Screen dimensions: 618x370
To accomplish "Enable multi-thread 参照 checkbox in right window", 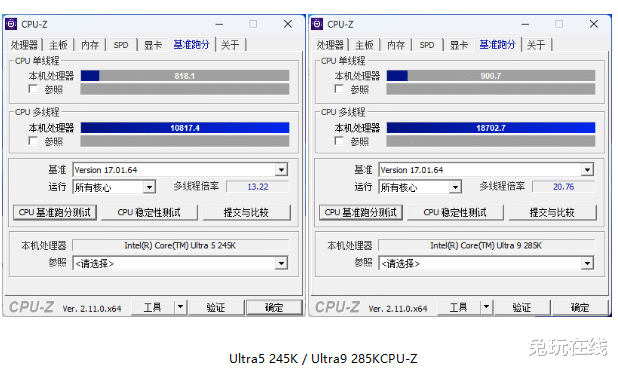I will [x=339, y=141].
